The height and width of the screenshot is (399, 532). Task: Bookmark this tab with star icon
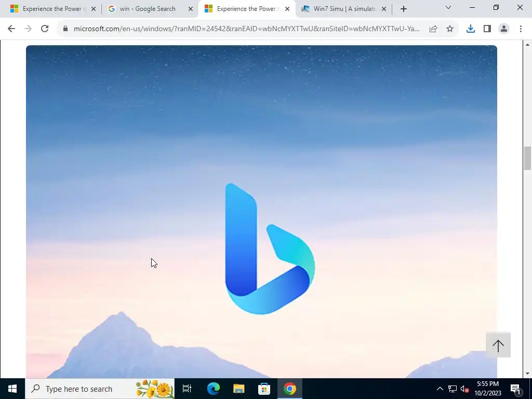450,29
